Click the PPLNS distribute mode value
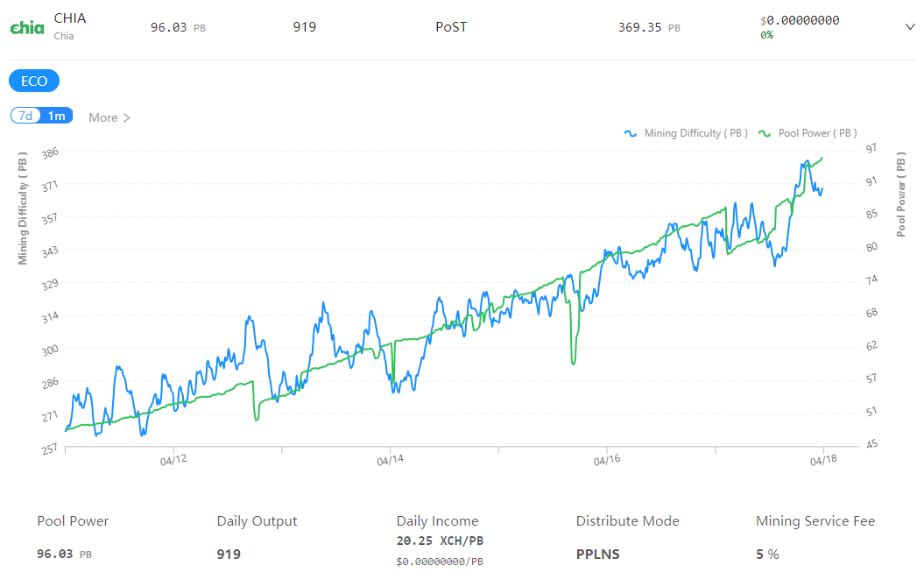Image resolution: width=924 pixels, height=580 pixels. pyautogui.click(x=597, y=554)
